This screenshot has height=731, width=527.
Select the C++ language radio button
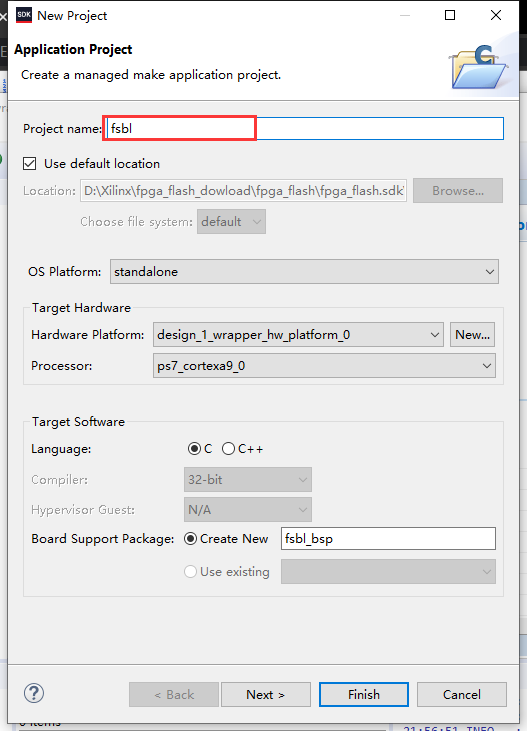[228, 448]
